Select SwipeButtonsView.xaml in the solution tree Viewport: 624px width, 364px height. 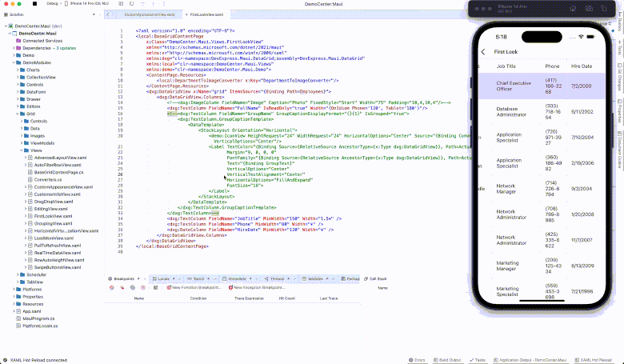[58, 267]
